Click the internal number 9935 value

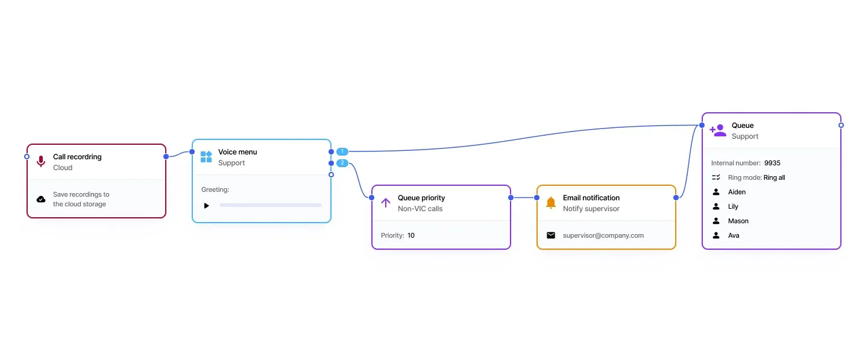click(x=772, y=163)
